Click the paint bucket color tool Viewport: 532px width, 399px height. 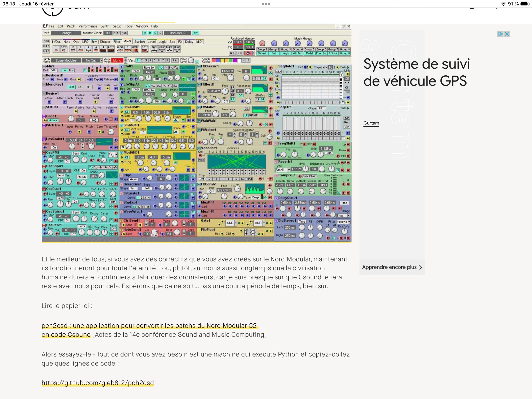click(x=248, y=53)
